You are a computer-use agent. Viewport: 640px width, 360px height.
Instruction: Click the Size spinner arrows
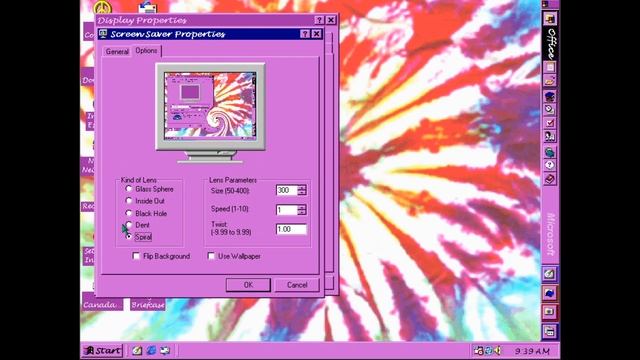click(x=302, y=190)
